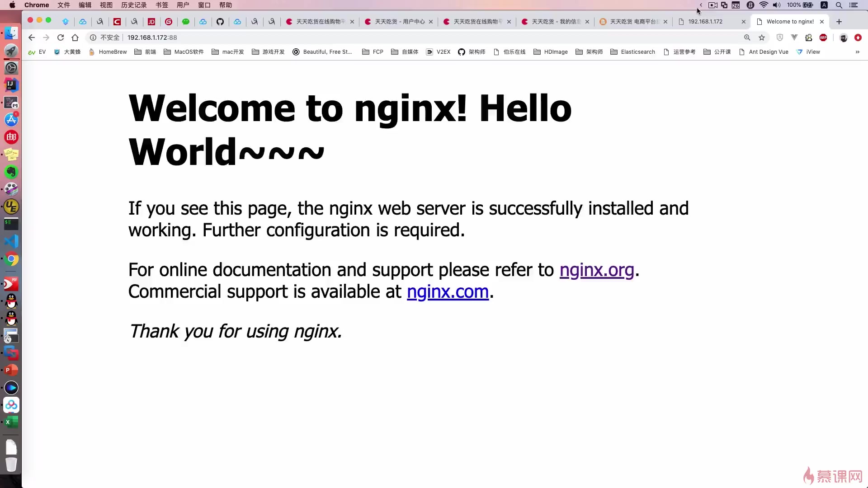Click the AdBlock Plus extension icon
868x488 pixels.
pos(823,38)
